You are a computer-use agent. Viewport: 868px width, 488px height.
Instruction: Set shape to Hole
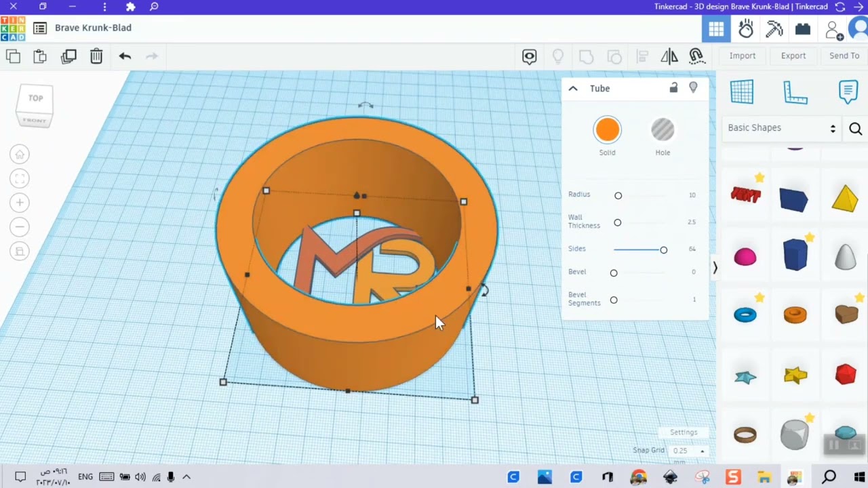(663, 130)
